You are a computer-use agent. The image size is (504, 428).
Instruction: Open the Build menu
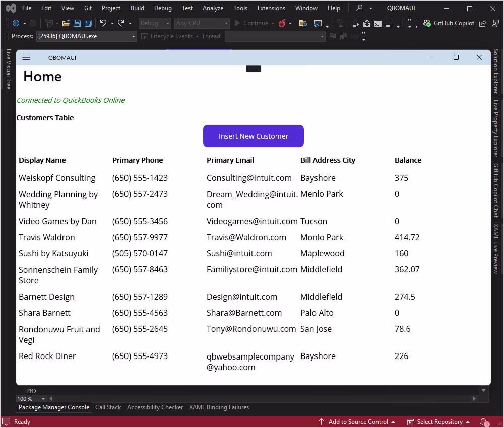coord(137,8)
